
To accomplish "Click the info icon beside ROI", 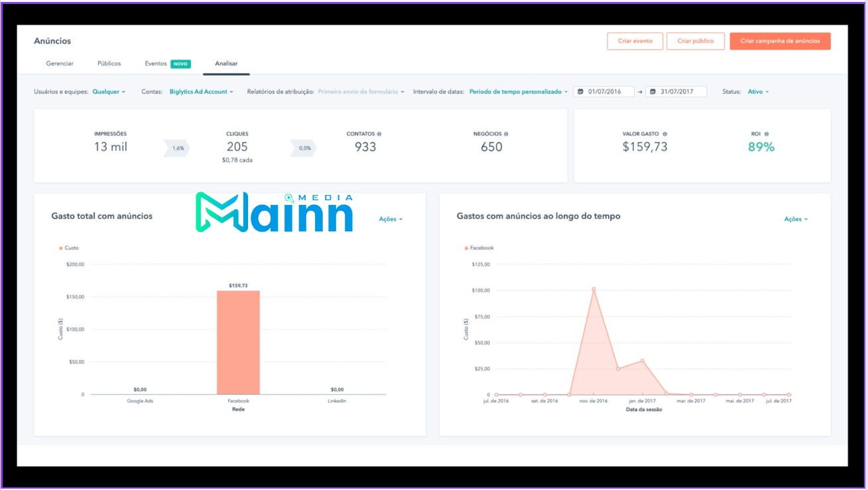I will click(x=767, y=134).
